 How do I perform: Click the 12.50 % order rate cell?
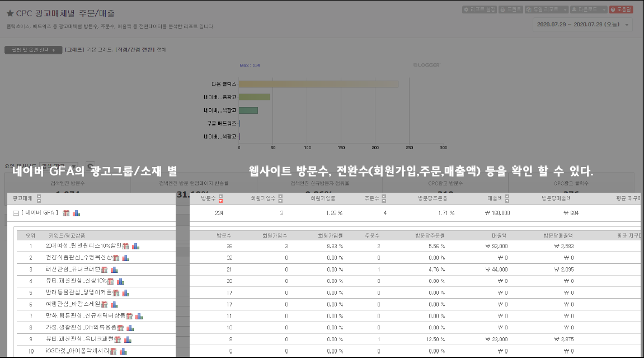(436, 340)
